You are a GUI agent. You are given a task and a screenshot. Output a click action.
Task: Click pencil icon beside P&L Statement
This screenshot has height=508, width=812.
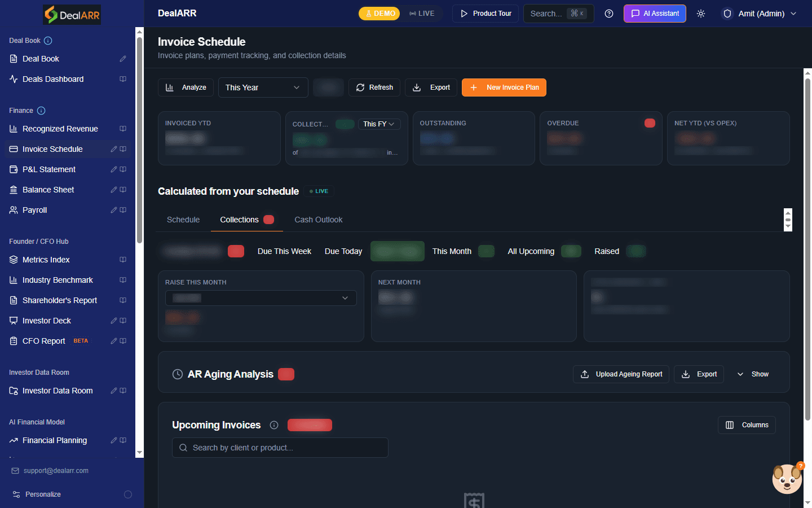[x=114, y=169]
